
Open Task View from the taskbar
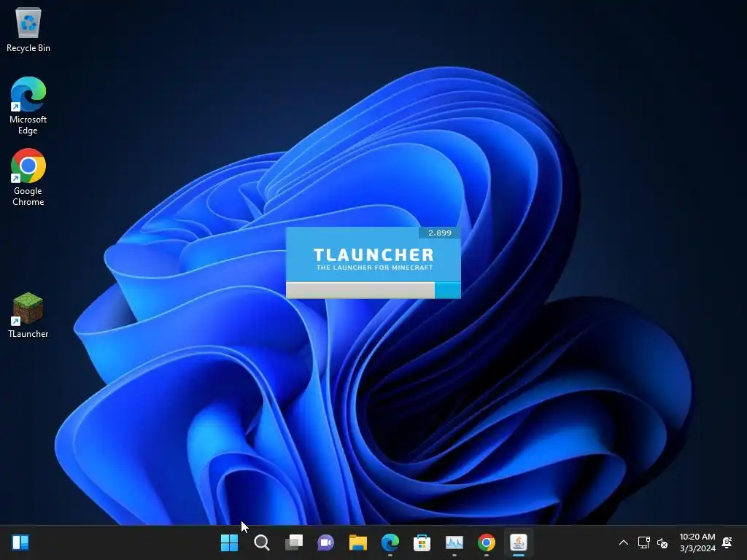(293, 542)
